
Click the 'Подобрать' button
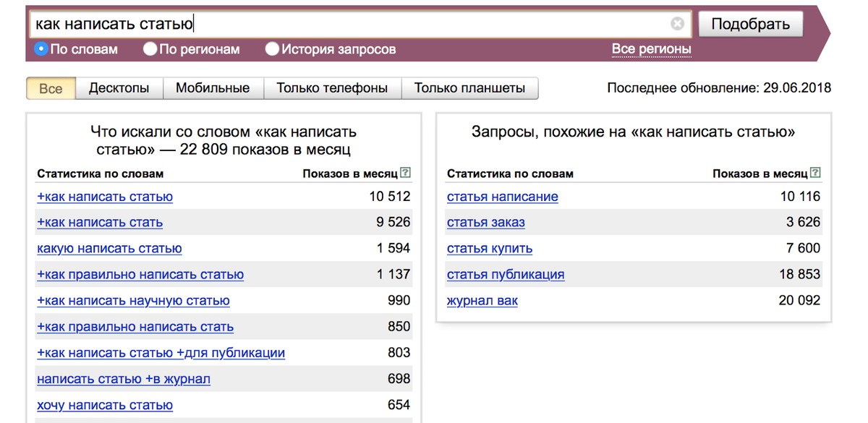tap(750, 24)
